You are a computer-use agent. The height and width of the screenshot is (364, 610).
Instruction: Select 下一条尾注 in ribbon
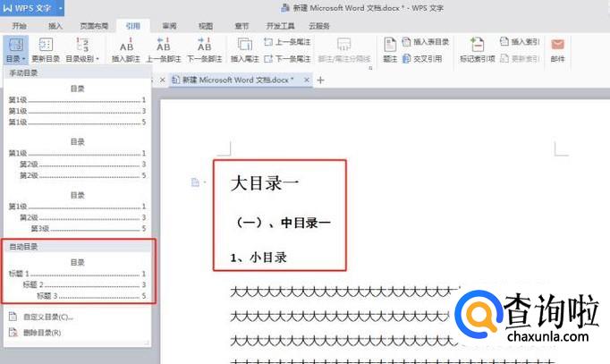tap(287, 59)
